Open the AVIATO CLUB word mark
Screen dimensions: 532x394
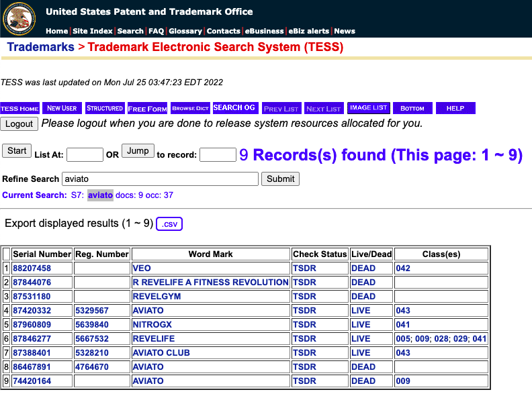point(161,352)
